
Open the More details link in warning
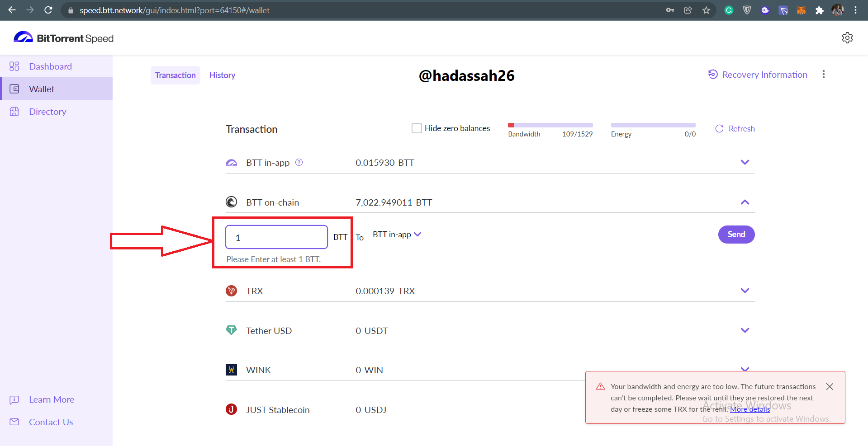[750, 409]
